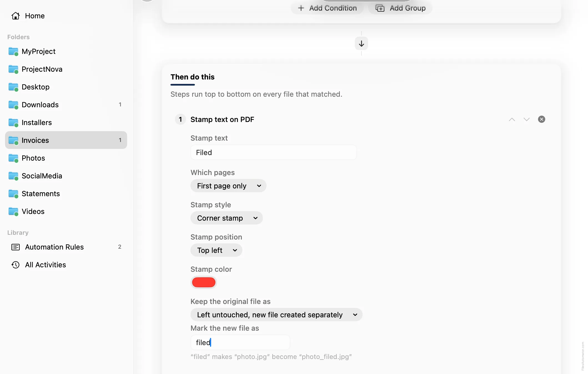Click the Add Condition button
Image resolution: width=588 pixels, height=374 pixels.
327,8
